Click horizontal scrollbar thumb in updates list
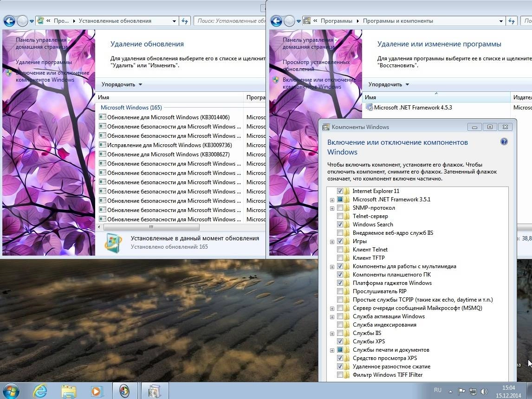 151,227
